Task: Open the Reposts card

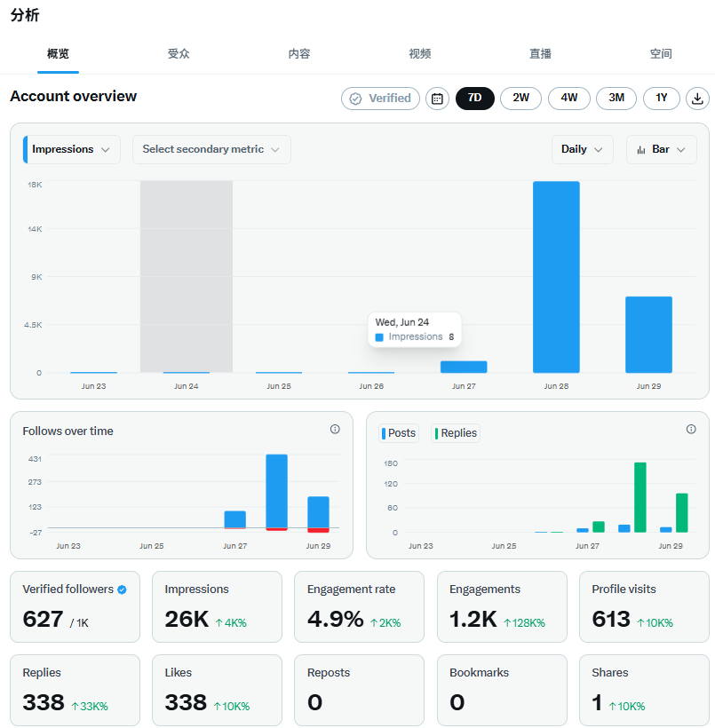Action: click(359, 691)
